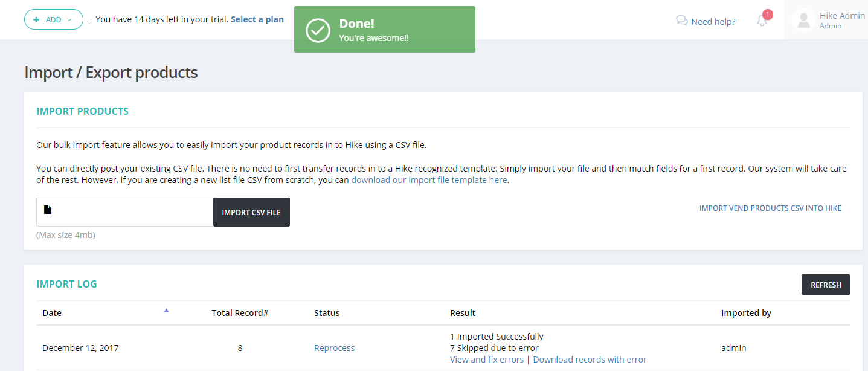Click the Select a plan link

257,19
